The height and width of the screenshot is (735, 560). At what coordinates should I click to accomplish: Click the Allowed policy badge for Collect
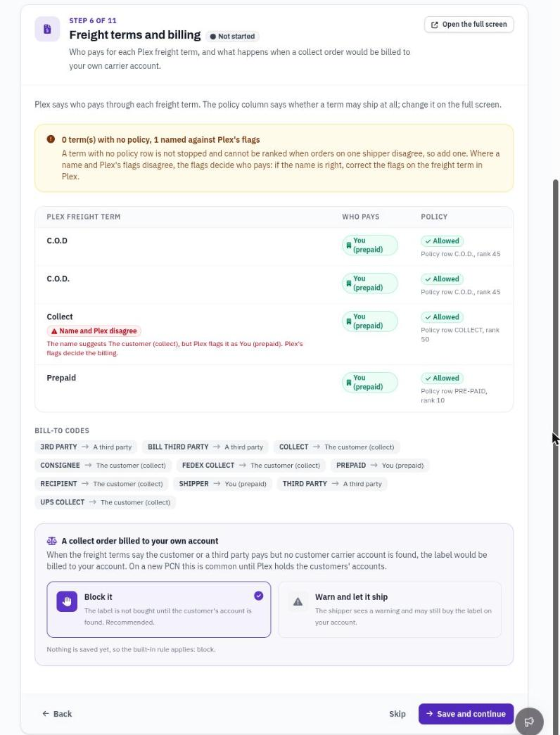(442, 317)
